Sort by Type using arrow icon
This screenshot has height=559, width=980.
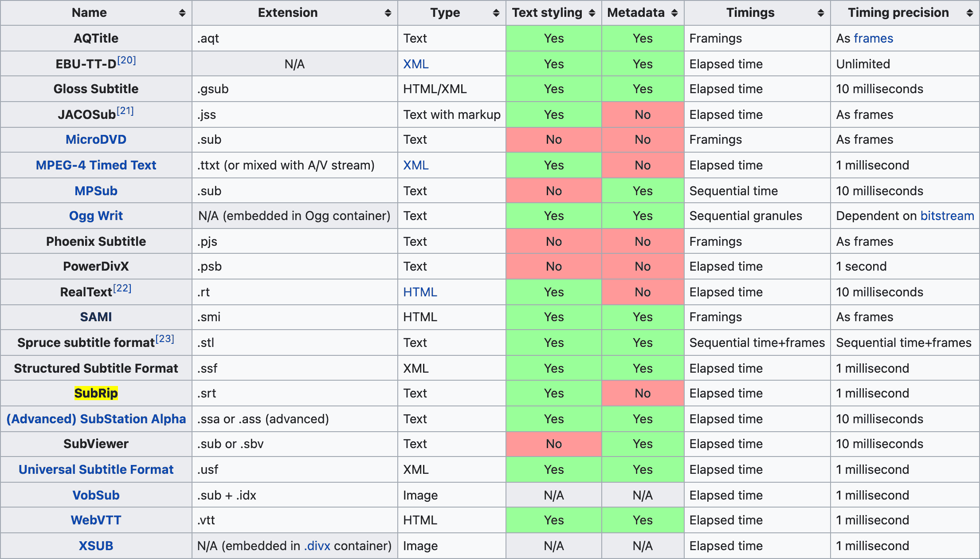click(496, 13)
